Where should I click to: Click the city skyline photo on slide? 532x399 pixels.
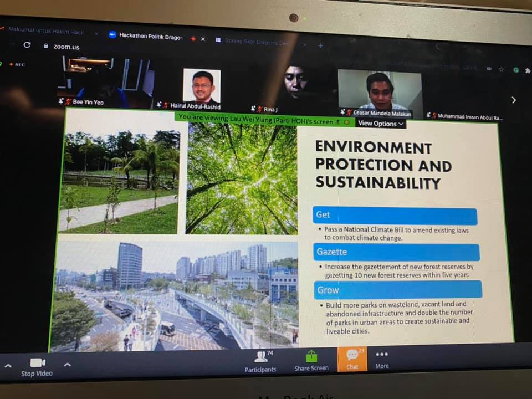click(175, 296)
